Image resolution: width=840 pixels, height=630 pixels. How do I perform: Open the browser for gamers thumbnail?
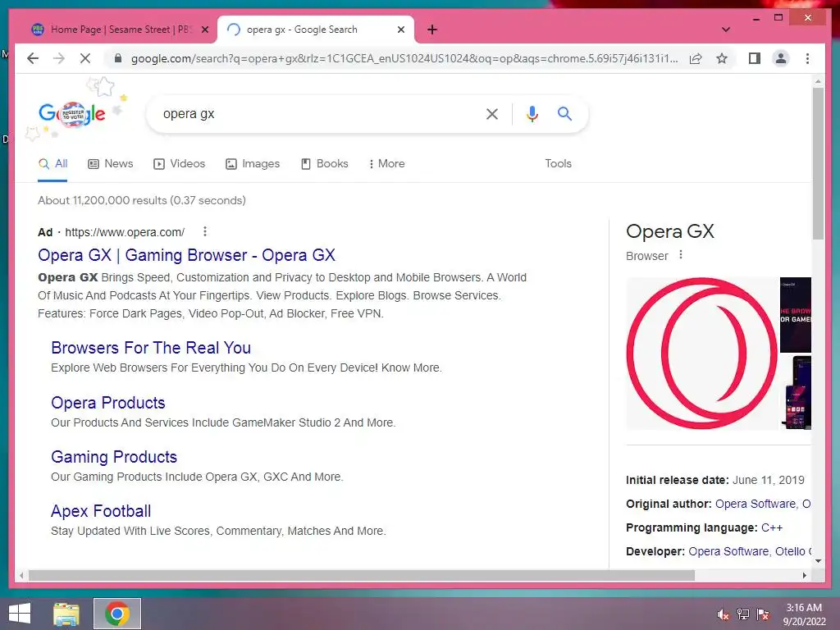796,314
